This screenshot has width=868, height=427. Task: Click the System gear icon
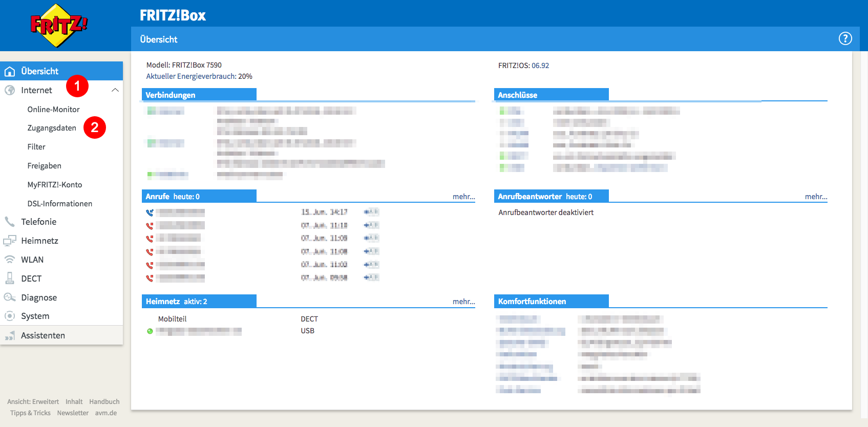click(x=10, y=316)
